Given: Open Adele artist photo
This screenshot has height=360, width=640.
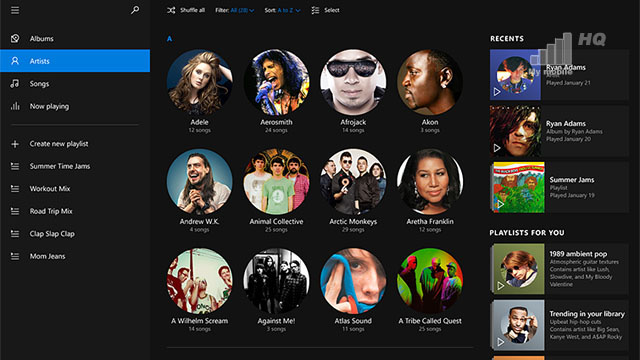Looking at the screenshot, I should [200, 82].
